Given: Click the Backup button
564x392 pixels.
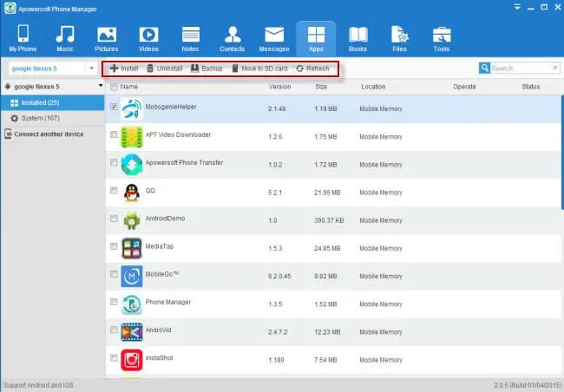Looking at the screenshot, I should click(207, 69).
